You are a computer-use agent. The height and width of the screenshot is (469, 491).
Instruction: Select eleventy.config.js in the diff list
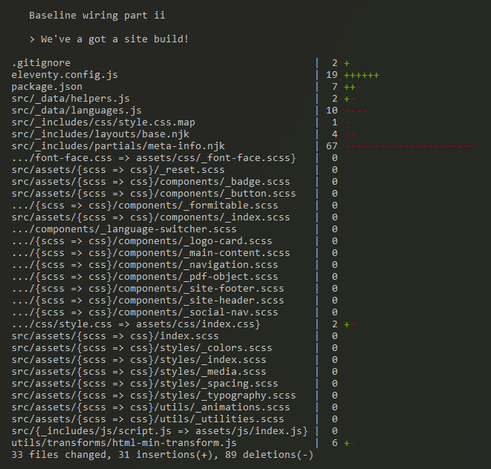[65, 75]
